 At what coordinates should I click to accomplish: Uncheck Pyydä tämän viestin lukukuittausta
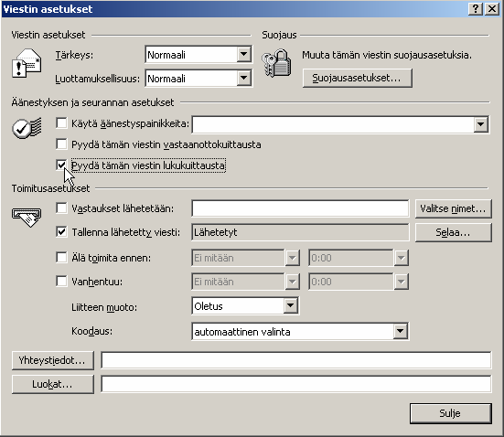click(61, 165)
